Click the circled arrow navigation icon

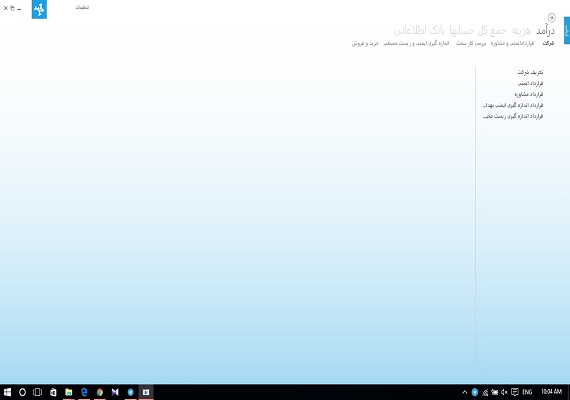551,17
